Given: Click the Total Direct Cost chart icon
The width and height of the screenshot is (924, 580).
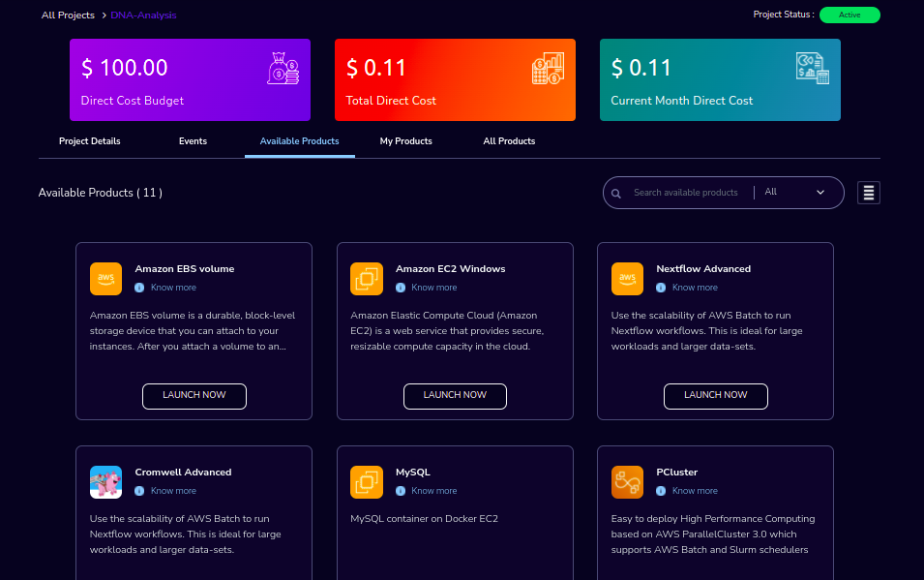Looking at the screenshot, I should pos(548,68).
